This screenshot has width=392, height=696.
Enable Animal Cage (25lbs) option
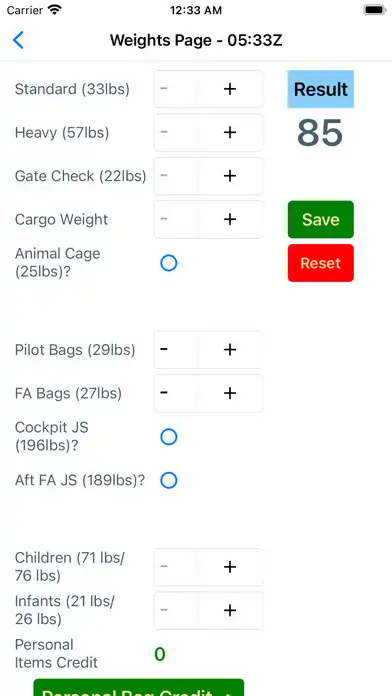point(169,263)
